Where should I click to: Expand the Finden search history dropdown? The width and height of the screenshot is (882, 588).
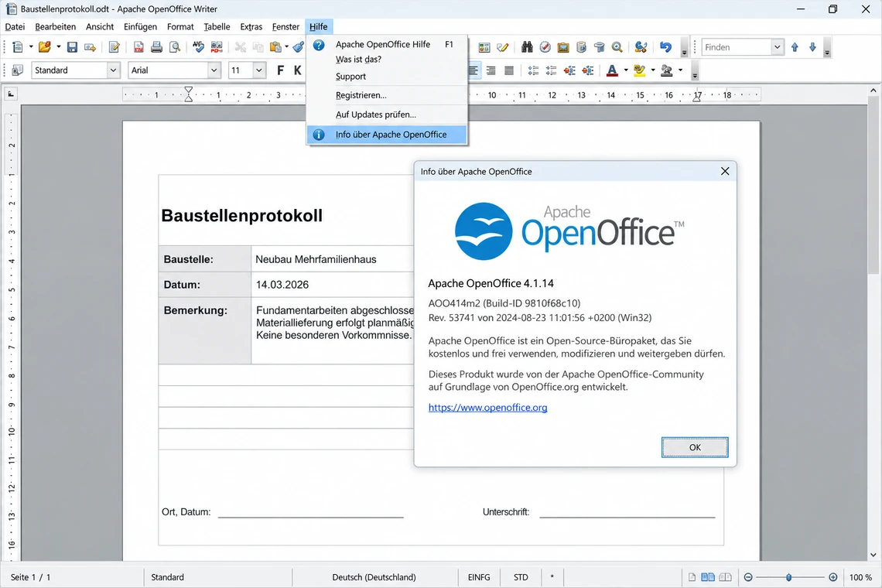[777, 47]
